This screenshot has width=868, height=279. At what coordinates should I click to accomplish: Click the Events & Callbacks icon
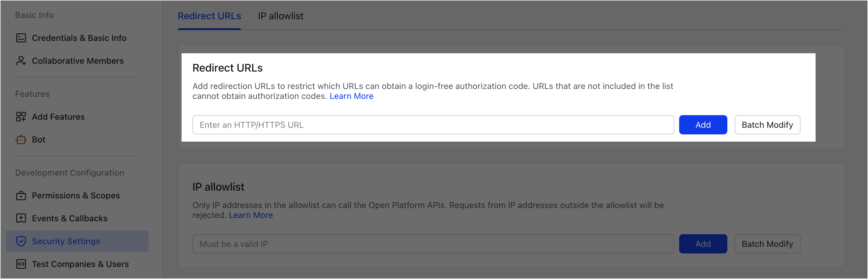(x=21, y=219)
